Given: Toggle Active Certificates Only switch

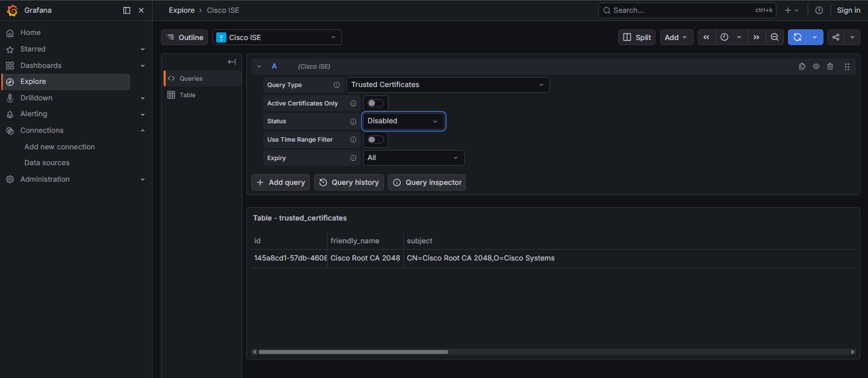Looking at the screenshot, I should [x=375, y=103].
